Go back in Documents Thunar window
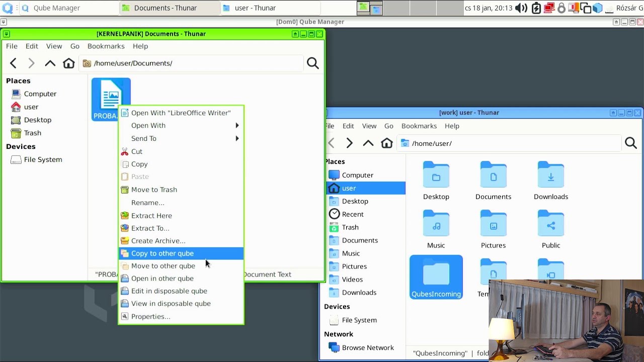 [14, 63]
